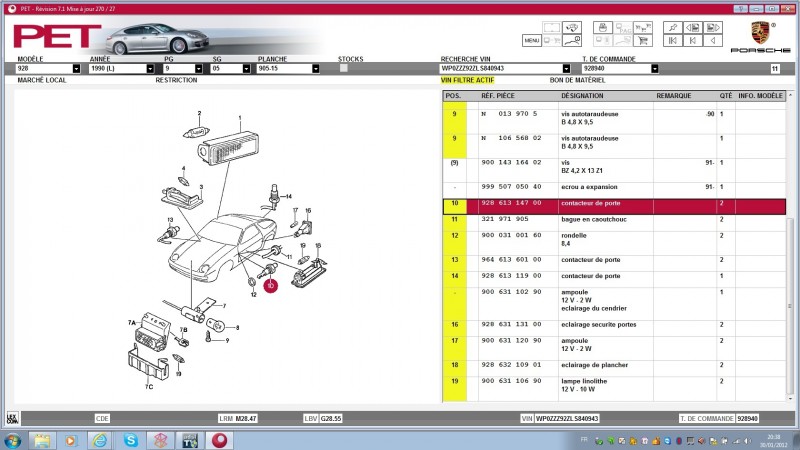This screenshot has width=800, height=450.
Task: Select highlighted row 928 613 147 00
Action: pyautogui.click(x=614, y=207)
